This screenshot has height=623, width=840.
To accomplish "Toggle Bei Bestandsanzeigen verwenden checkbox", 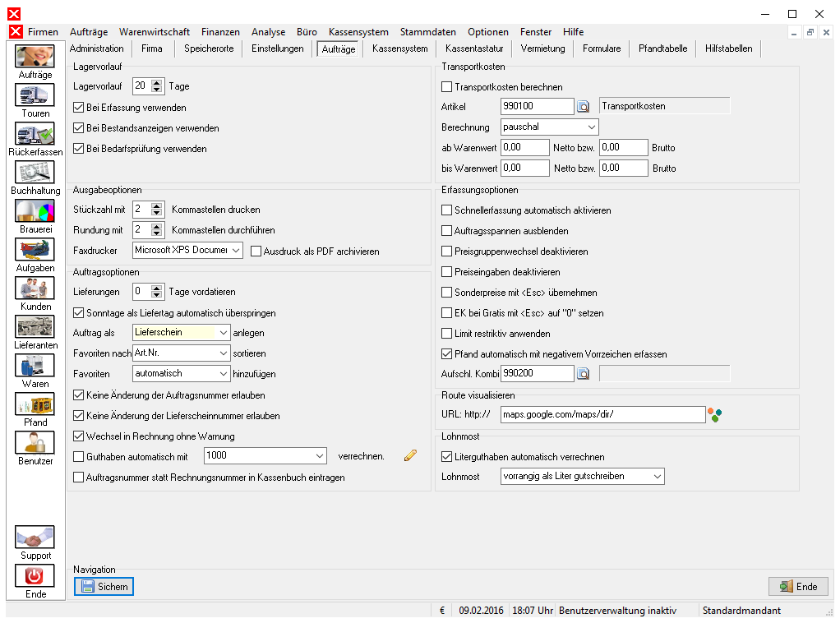I will [79, 128].
